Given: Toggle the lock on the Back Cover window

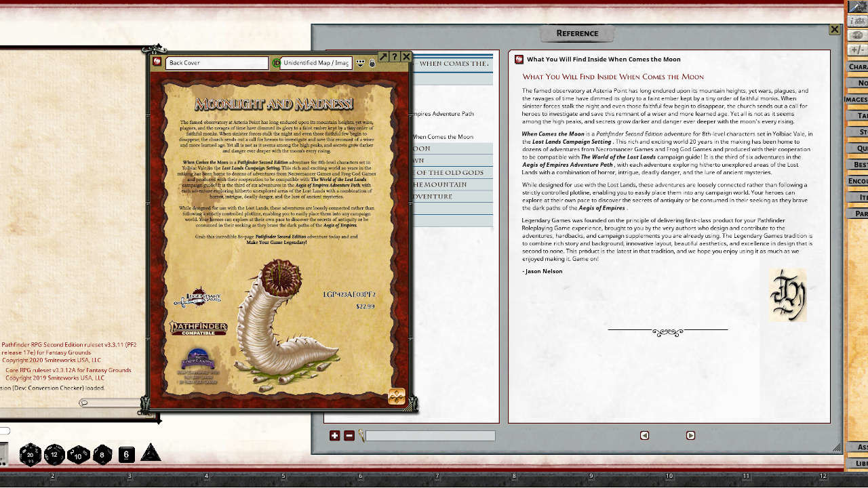Looking at the screenshot, I should [372, 62].
